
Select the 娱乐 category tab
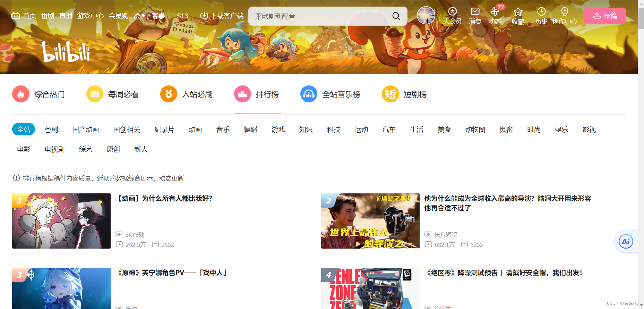(561, 130)
